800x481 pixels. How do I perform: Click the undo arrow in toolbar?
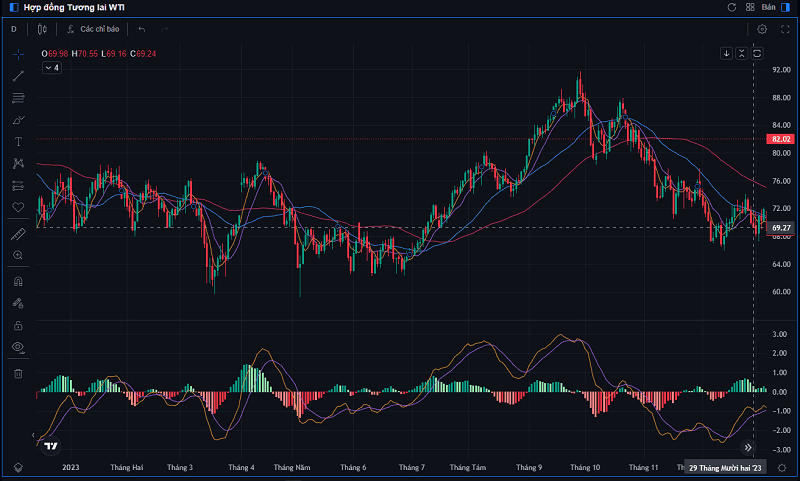[142, 29]
